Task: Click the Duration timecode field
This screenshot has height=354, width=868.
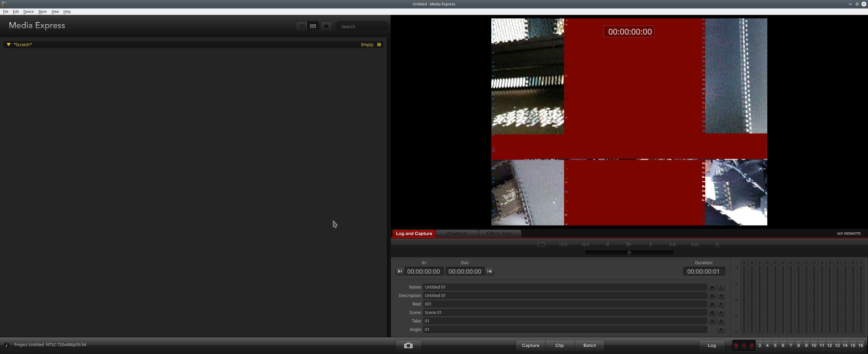Action: 704,271
